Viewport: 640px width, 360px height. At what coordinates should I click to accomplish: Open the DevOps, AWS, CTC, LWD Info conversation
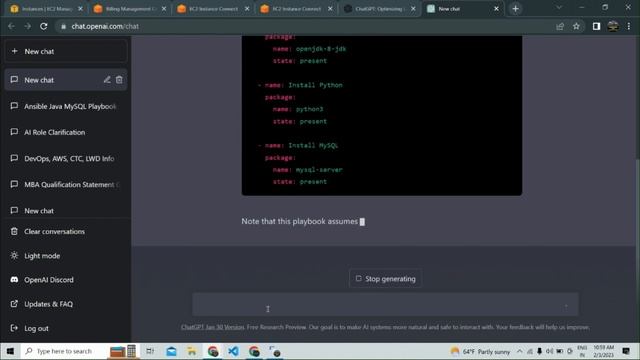(x=65, y=158)
